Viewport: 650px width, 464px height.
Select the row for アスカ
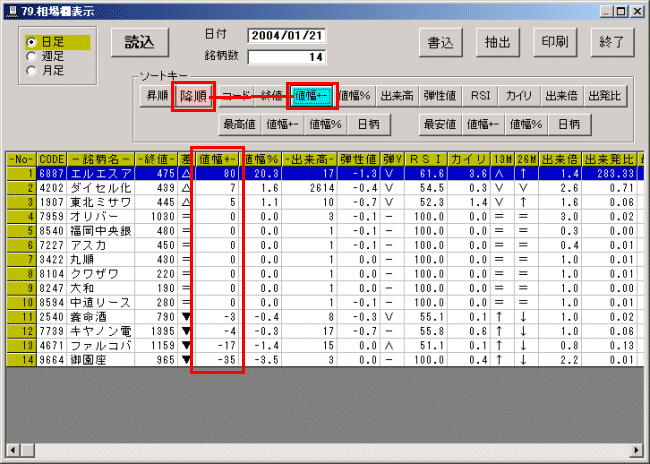tap(325, 245)
